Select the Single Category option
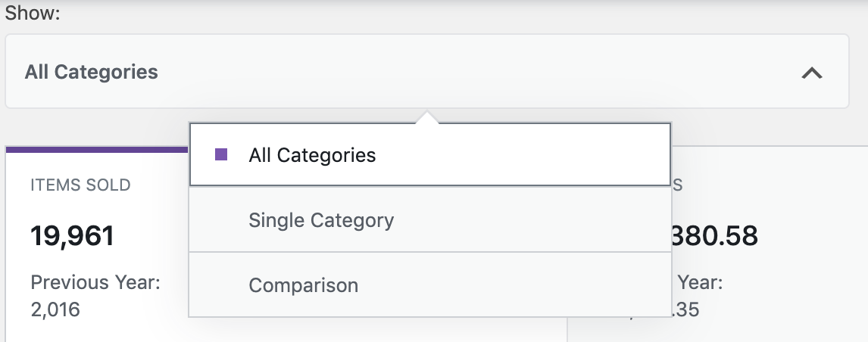 coord(321,220)
